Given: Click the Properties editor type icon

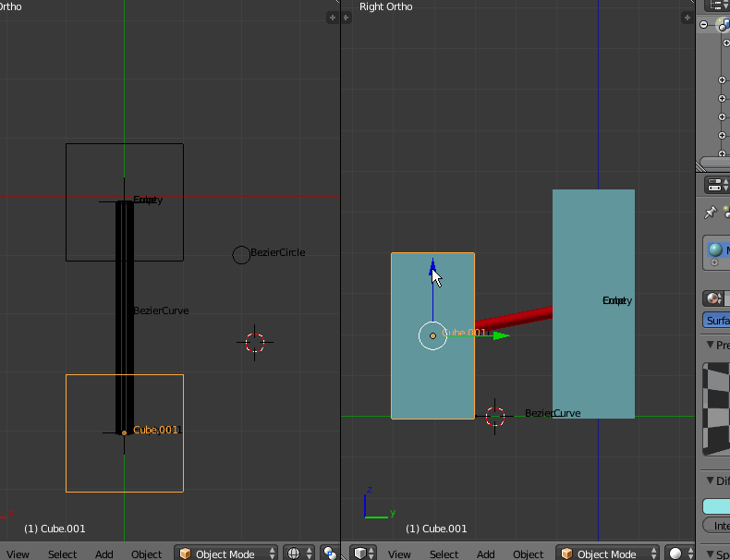Looking at the screenshot, I should tap(717, 185).
